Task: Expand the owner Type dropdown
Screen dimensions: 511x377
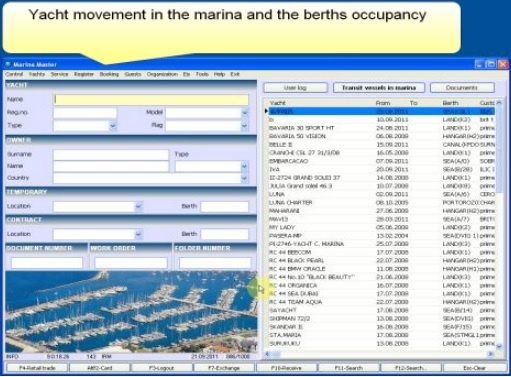Action: [x=244, y=166]
